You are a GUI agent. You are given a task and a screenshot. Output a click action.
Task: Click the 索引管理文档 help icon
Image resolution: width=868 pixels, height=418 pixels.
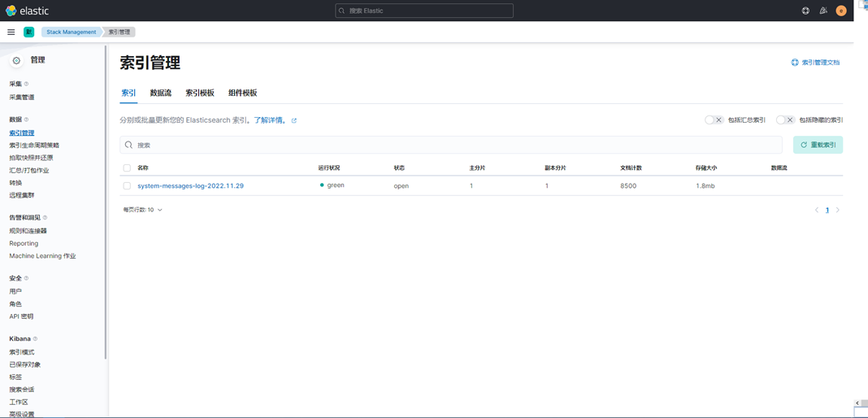tap(795, 63)
